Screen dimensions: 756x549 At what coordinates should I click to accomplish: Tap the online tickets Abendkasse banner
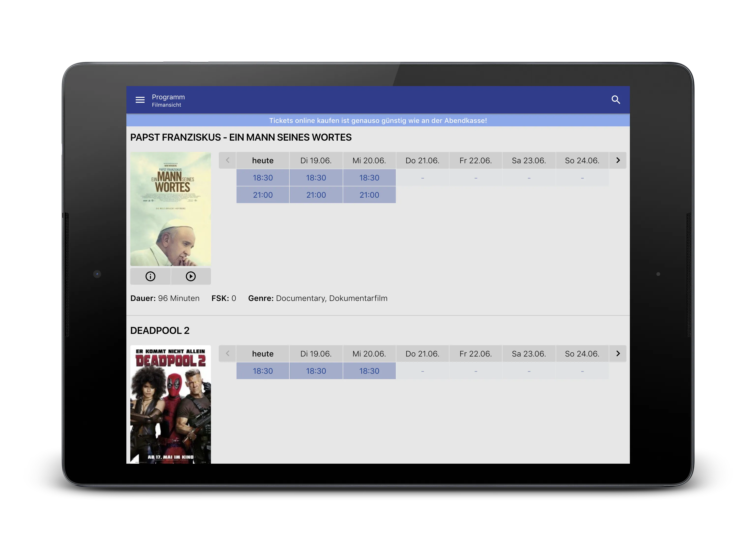click(378, 120)
